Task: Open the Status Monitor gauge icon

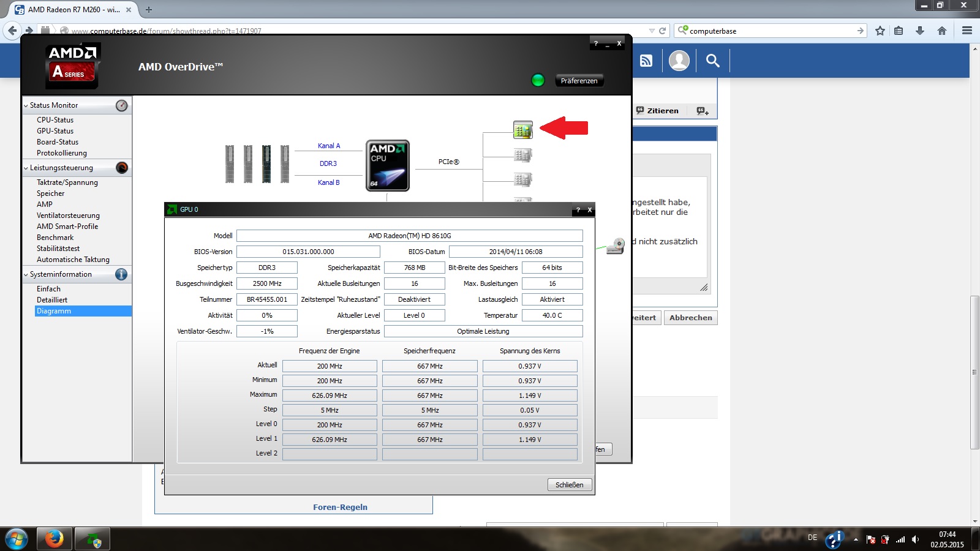Action: point(122,105)
